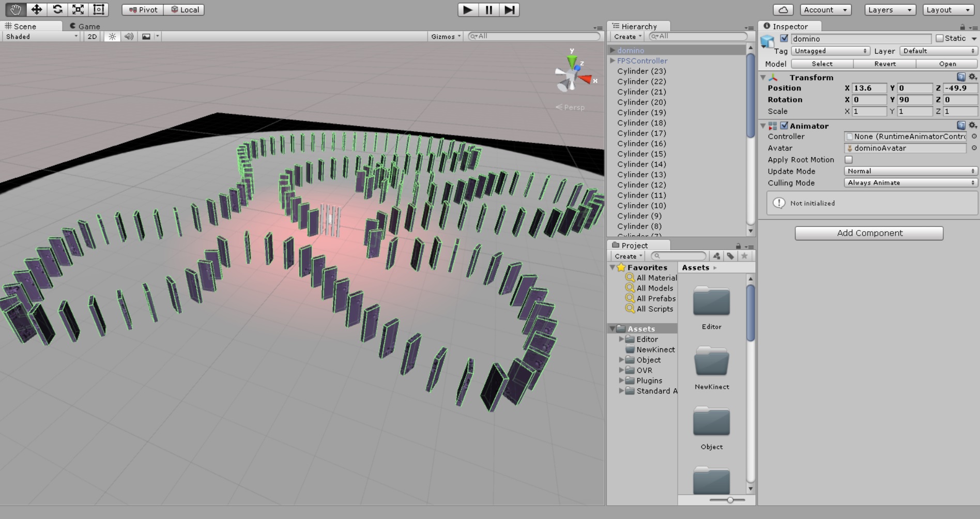Click the Step forward button
The image size is (980, 519).
(509, 10)
